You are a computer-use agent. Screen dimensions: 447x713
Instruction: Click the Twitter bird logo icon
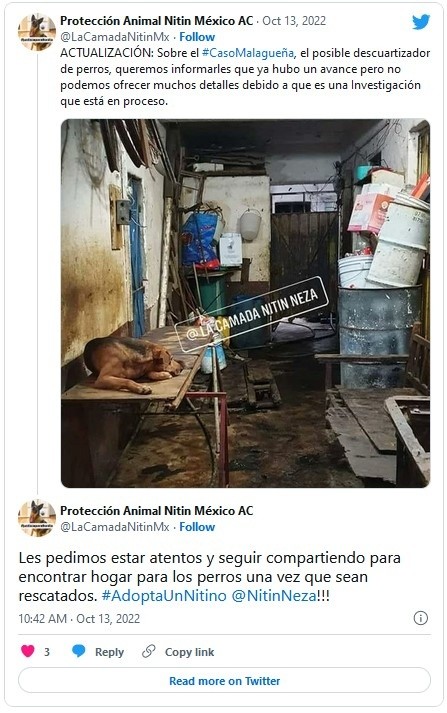tap(421, 22)
